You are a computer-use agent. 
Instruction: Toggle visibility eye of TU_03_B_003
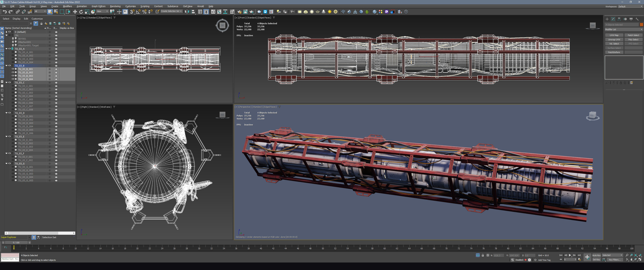(13, 76)
